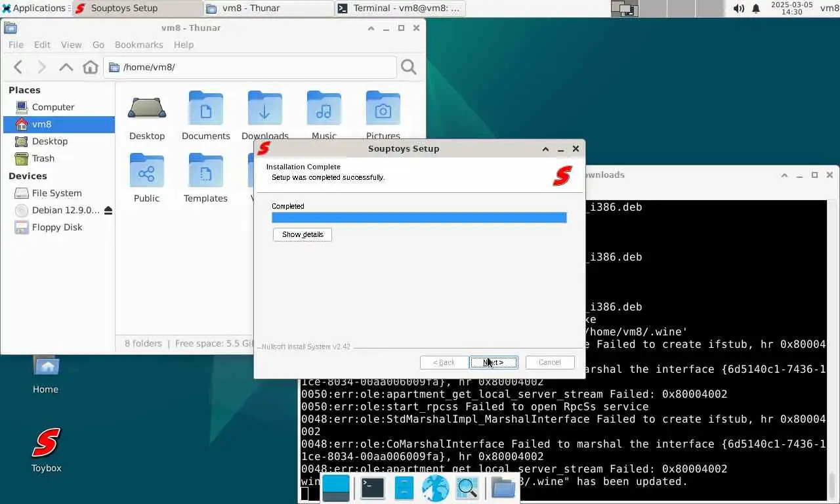840x504 pixels.
Task: Click the Thunar window title bar icon
Action: click(x=10, y=28)
